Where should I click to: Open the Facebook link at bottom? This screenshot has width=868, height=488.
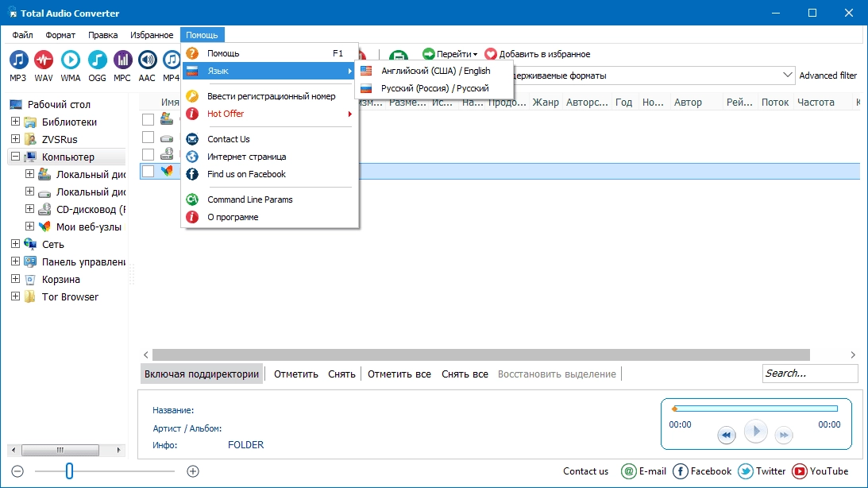pyautogui.click(x=702, y=471)
